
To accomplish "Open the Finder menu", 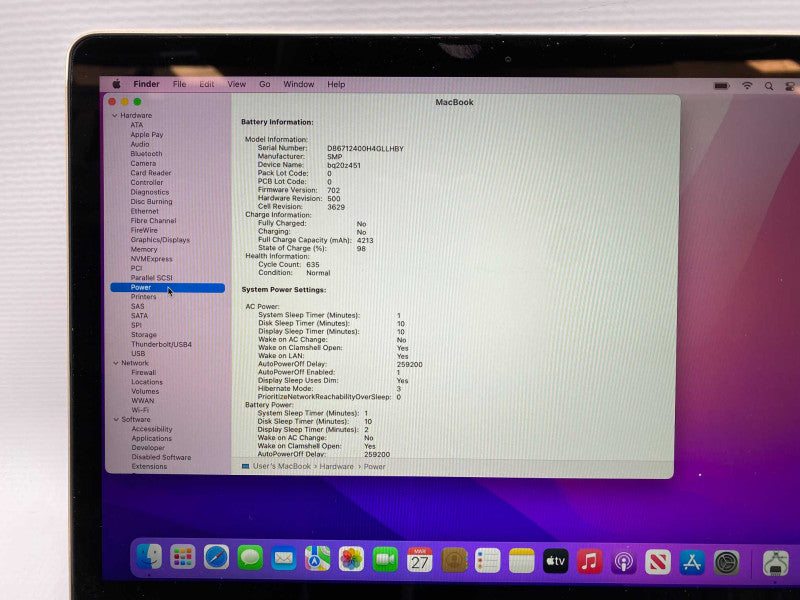I will pos(146,84).
